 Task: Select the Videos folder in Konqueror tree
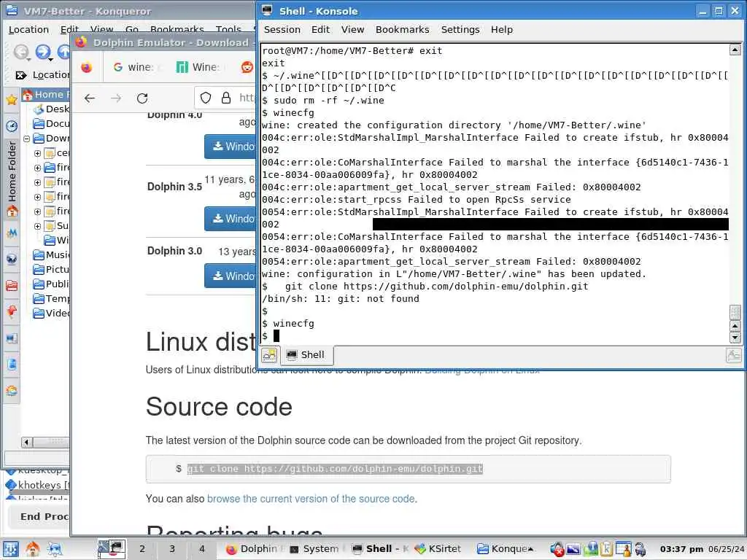tap(52, 314)
